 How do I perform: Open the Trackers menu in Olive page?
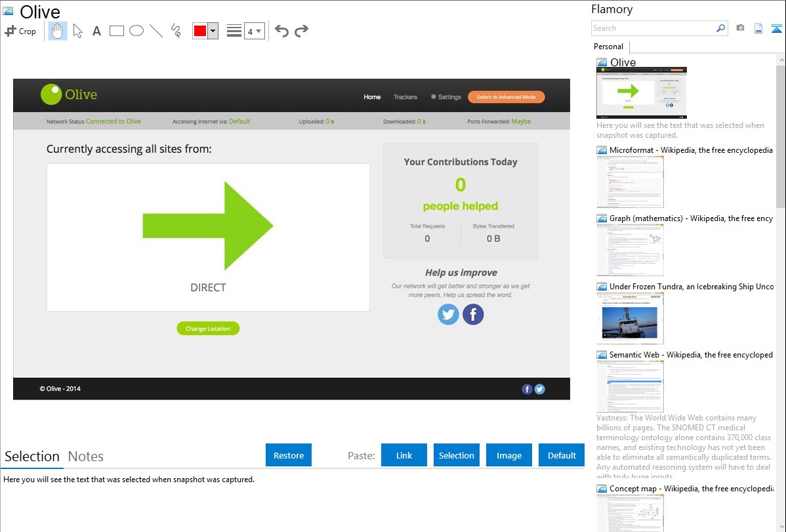[x=405, y=97]
